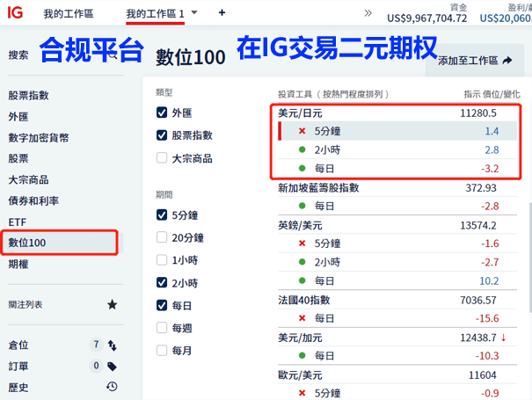Click red X status icon of 美元/日元 5分鐘
Screen dimensions: 532x400
point(302,131)
